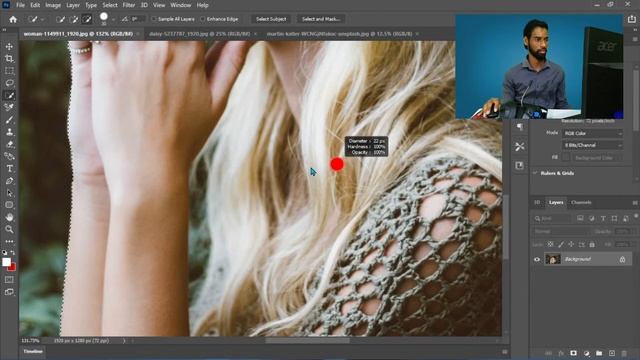Select the Move tool
This screenshot has width=640, height=360.
(9, 47)
